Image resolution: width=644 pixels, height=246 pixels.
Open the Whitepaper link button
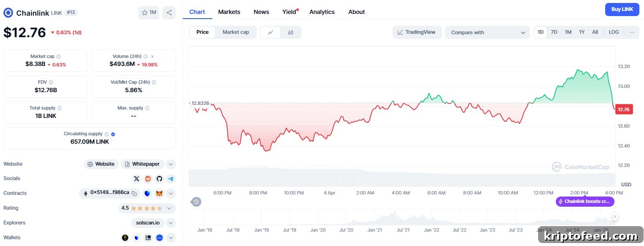pyautogui.click(x=142, y=164)
